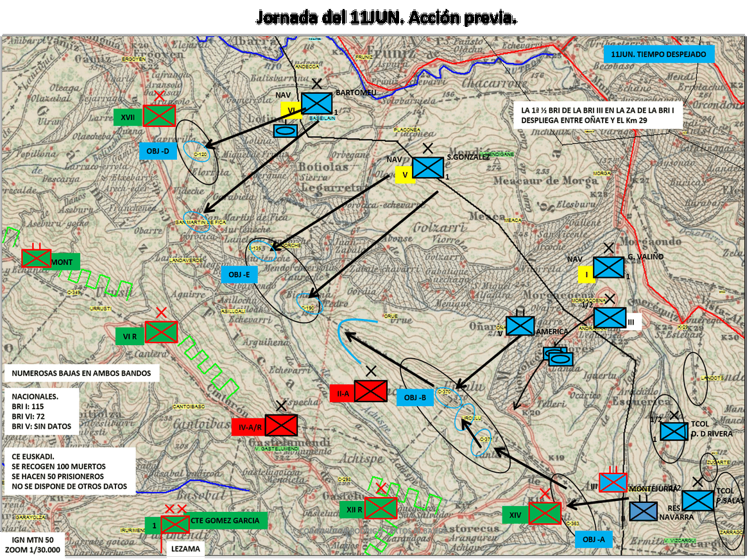This screenshot has height=560, width=752.
Task: Click the OBJ -D objective label
Action: (158, 151)
